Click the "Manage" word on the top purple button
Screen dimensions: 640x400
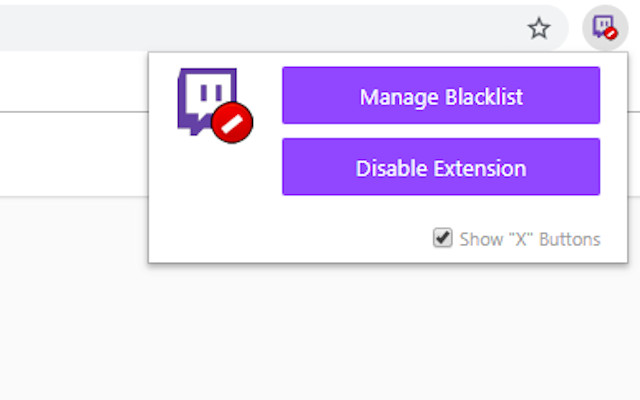[399, 98]
